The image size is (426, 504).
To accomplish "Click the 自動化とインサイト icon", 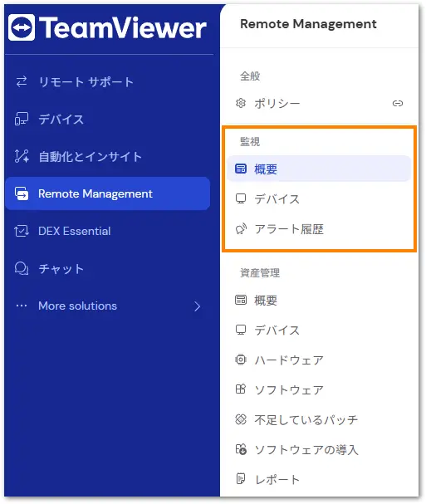I will click(x=22, y=156).
